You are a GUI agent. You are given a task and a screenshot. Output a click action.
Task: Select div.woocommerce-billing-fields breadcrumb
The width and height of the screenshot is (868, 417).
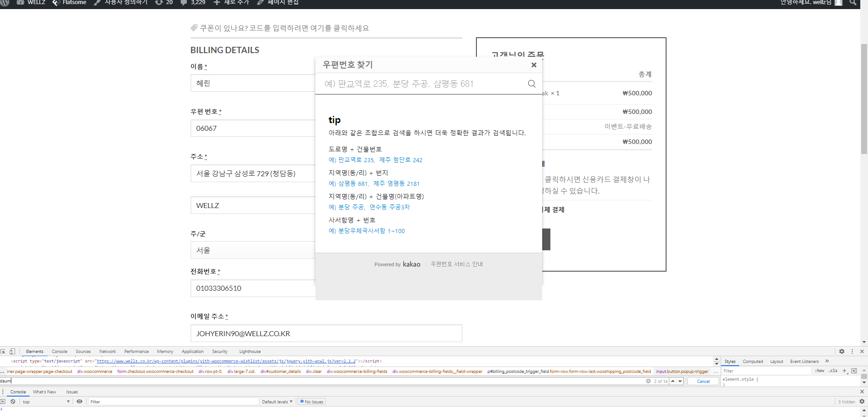[357, 372]
